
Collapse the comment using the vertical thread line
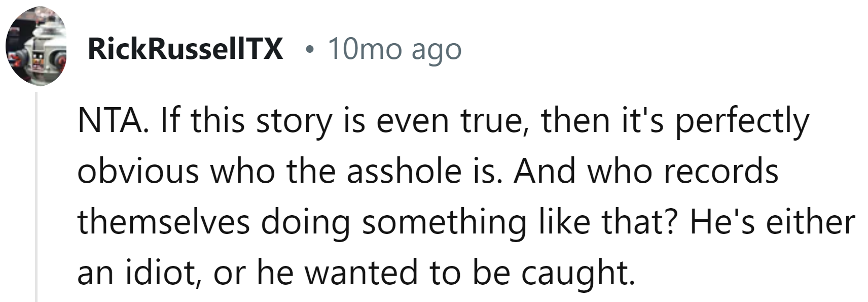(36, 197)
